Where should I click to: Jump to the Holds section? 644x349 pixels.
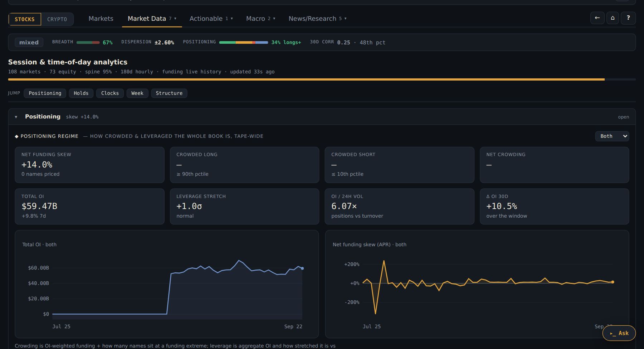pos(81,93)
